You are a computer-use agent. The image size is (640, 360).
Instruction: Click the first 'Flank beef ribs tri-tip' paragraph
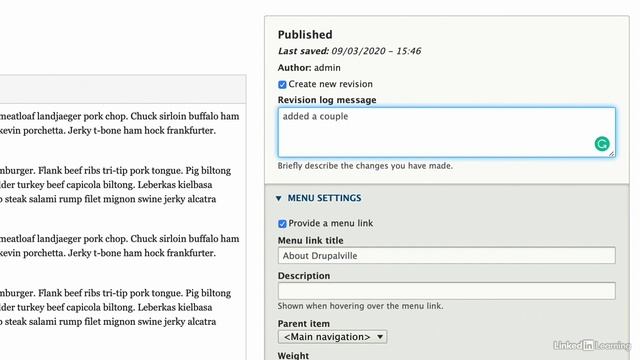116,184
